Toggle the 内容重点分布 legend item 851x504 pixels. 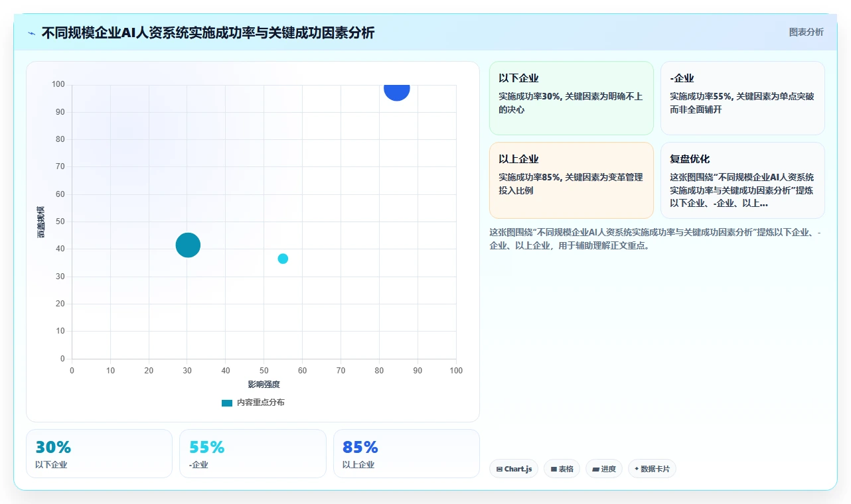[253, 403]
